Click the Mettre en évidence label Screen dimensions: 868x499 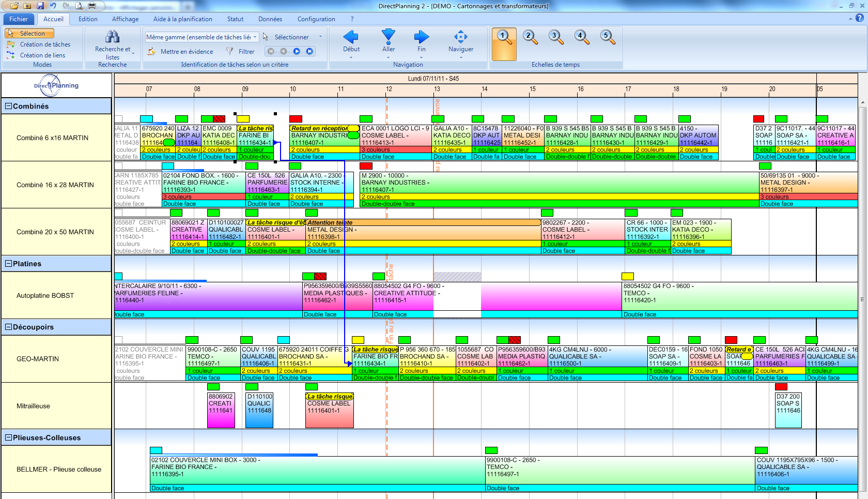[187, 52]
